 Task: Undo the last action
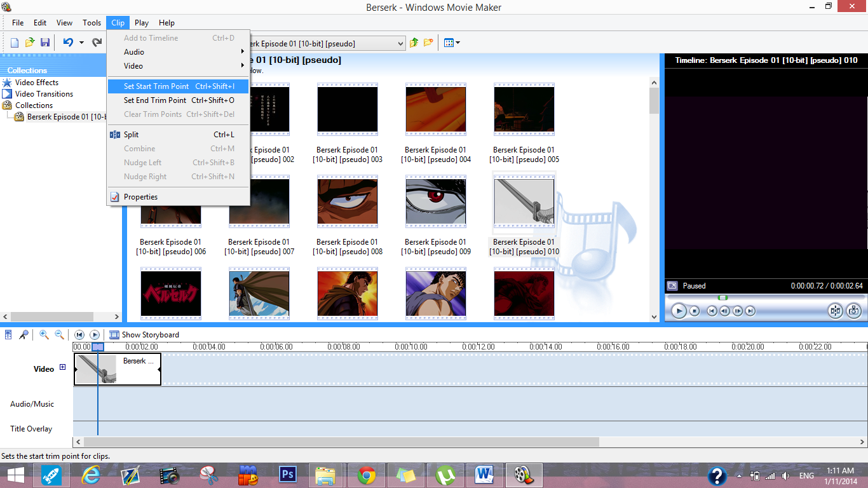pos(68,43)
